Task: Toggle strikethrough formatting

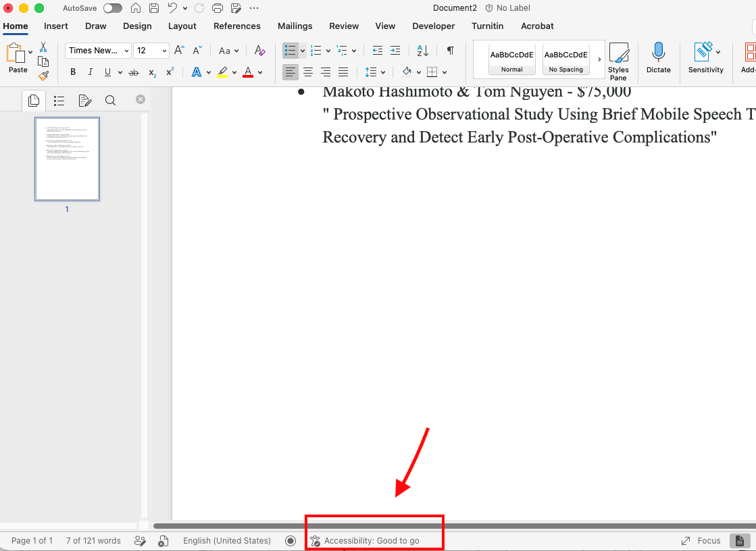Action: (134, 72)
